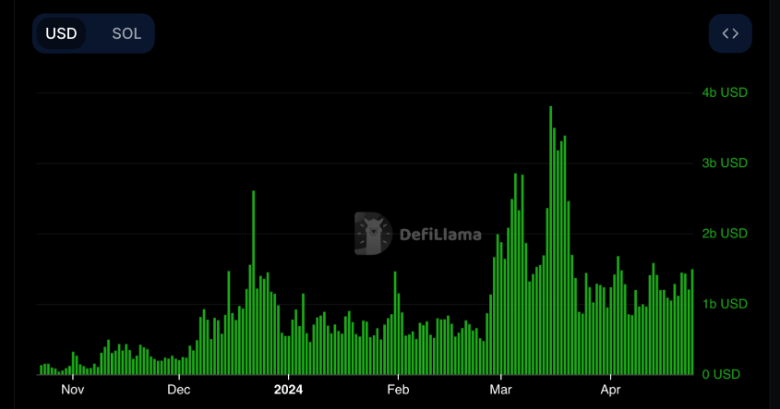Click the Feb label on time axis
The height and width of the screenshot is (409, 780).
[398, 390]
